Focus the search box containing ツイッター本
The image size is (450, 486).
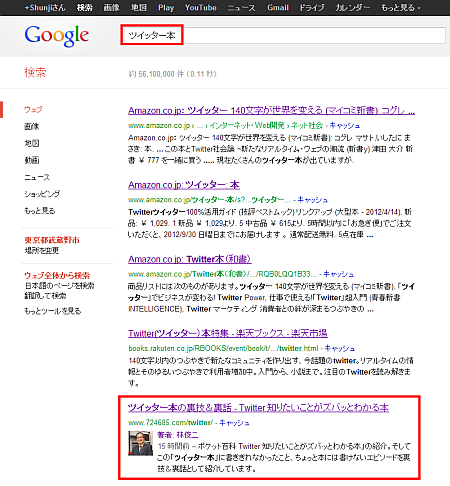click(x=283, y=35)
